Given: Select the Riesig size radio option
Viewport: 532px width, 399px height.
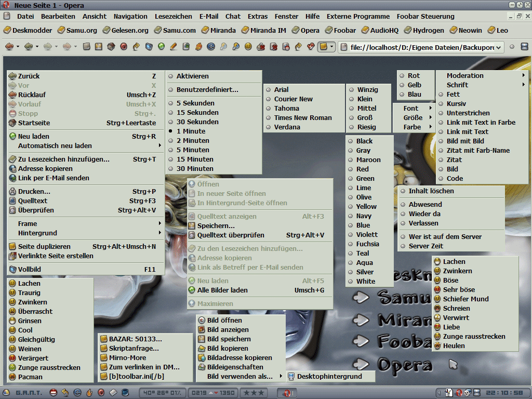Looking at the screenshot, I should click(x=351, y=127).
